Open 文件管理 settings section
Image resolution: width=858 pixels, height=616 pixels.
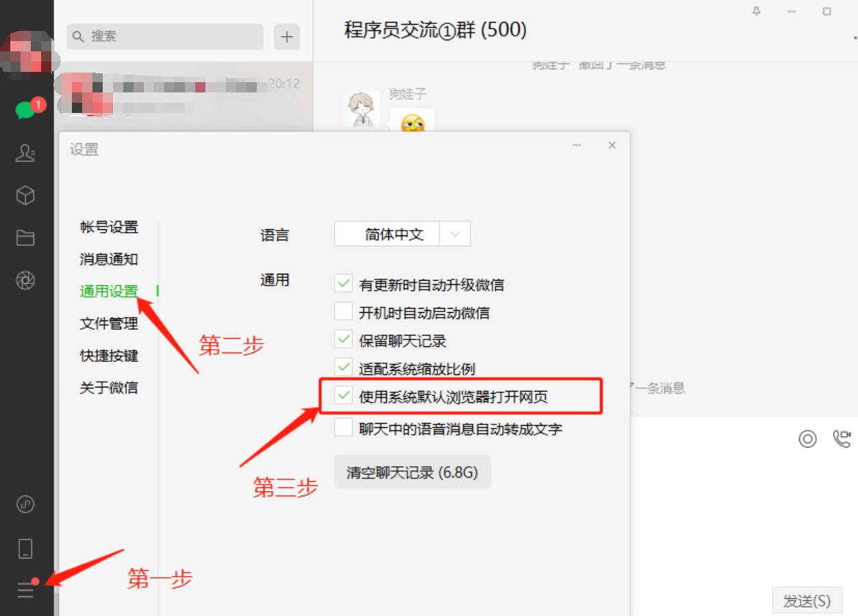coord(109,324)
